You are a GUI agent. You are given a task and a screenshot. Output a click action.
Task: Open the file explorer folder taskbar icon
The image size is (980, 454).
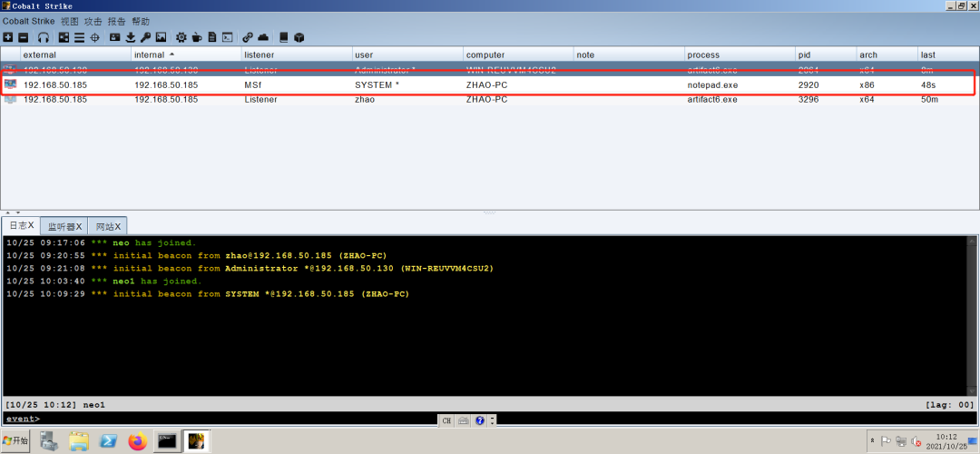point(79,441)
